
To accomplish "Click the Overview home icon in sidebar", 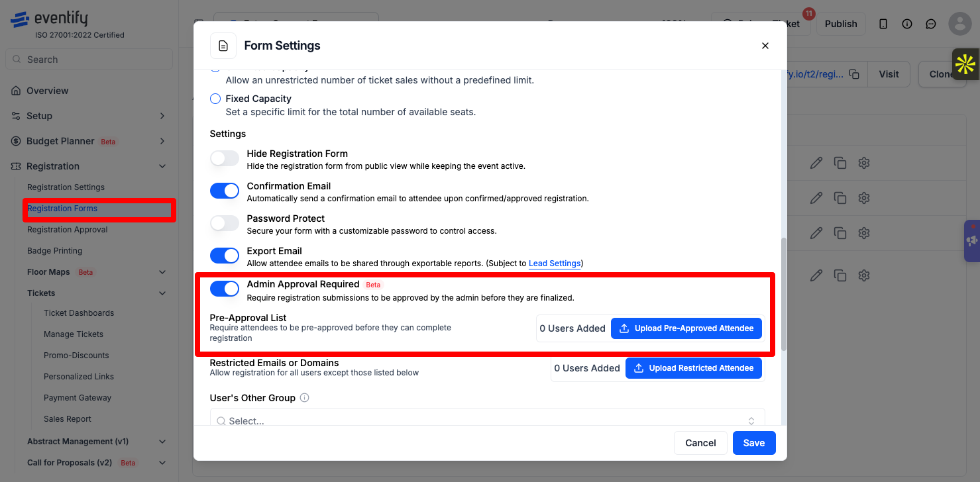I will (x=16, y=91).
